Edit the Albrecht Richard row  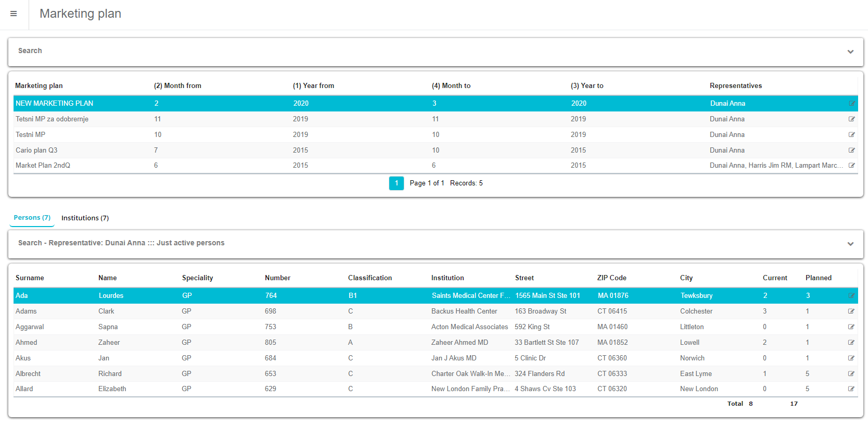coord(851,374)
